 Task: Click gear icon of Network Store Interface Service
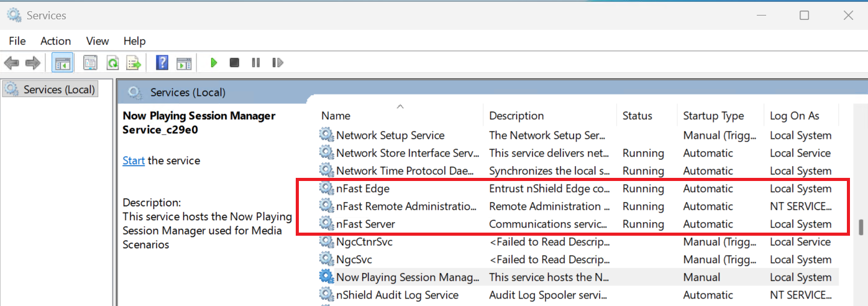coord(326,153)
